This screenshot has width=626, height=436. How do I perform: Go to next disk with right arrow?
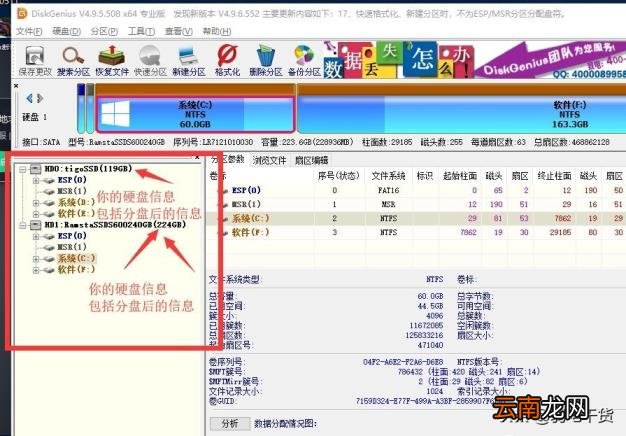[x=40, y=98]
